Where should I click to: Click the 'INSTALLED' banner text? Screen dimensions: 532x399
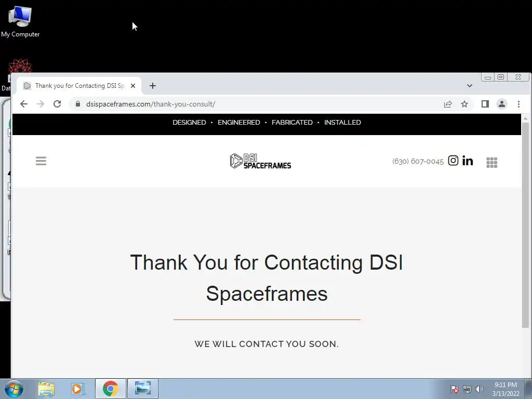pyautogui.click(x=342, y=123)
